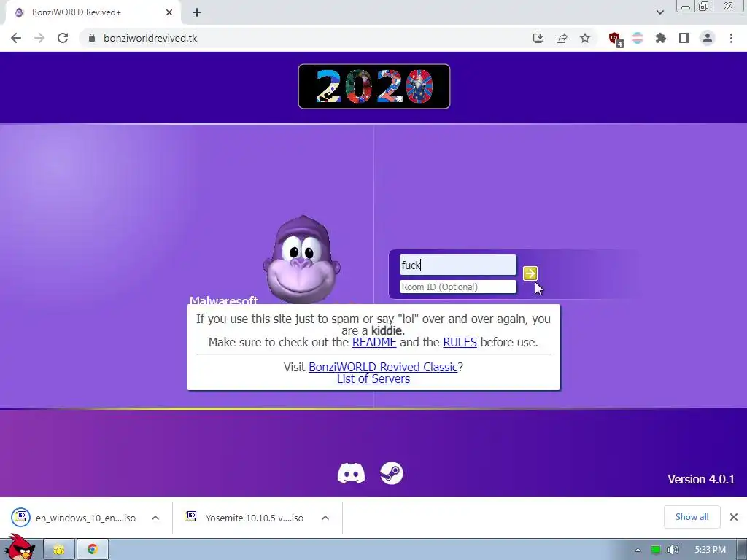Screen dimensions: 747x560
Task: Open Chrome's three-dot menu
Action: coord(731,38)
